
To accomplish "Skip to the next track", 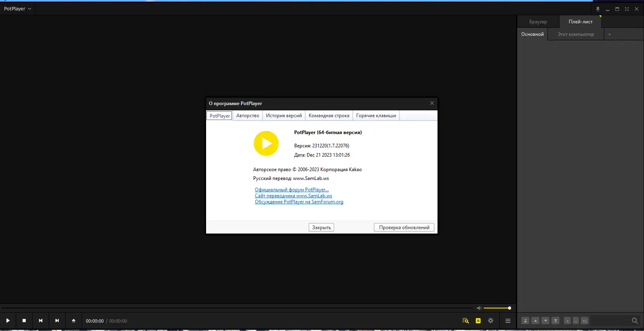I will (57, 321).
